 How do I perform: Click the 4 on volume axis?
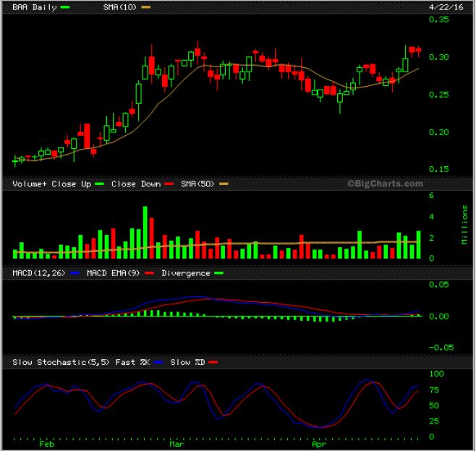coord(431,217)
